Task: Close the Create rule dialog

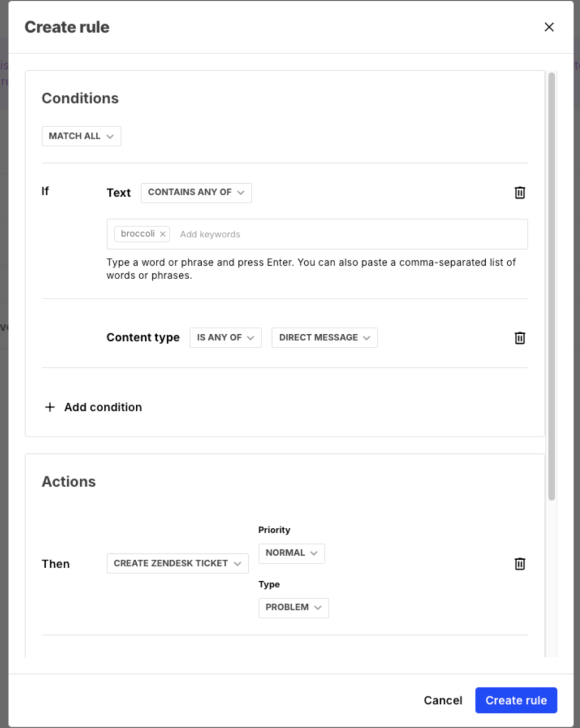Action: [549, 27]
